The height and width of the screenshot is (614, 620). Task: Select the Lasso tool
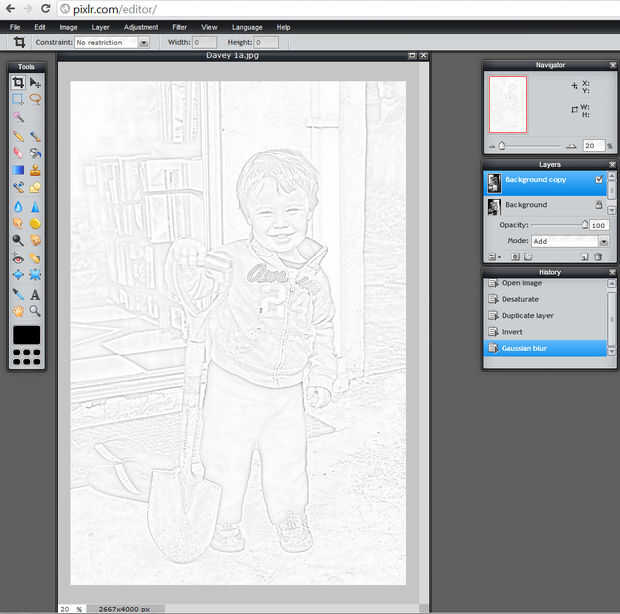tap(35, 99)
